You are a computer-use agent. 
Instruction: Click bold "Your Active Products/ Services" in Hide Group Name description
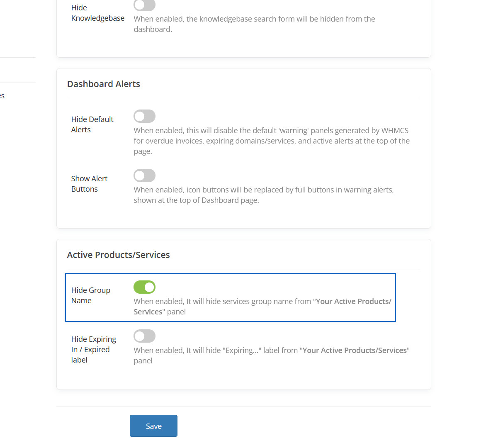353,302
